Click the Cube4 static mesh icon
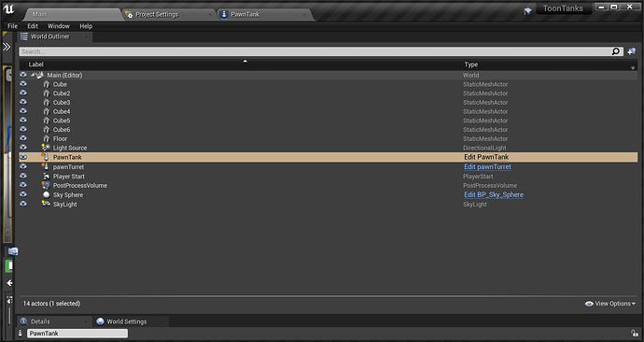 (x=46, y=111)
